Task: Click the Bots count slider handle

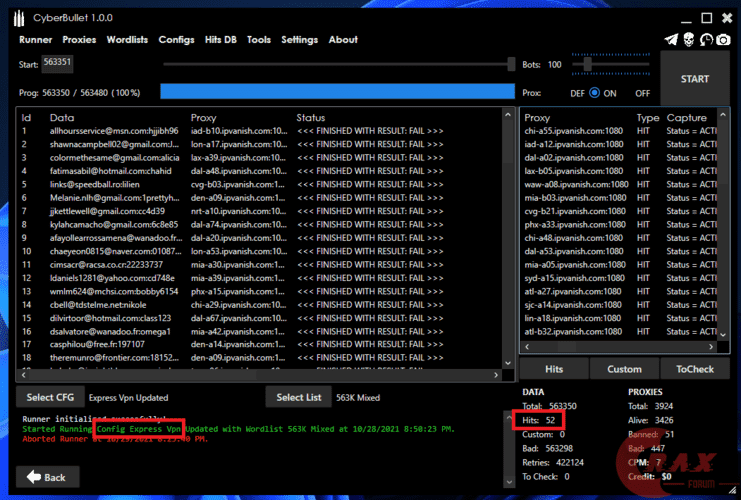Action: 587,64
